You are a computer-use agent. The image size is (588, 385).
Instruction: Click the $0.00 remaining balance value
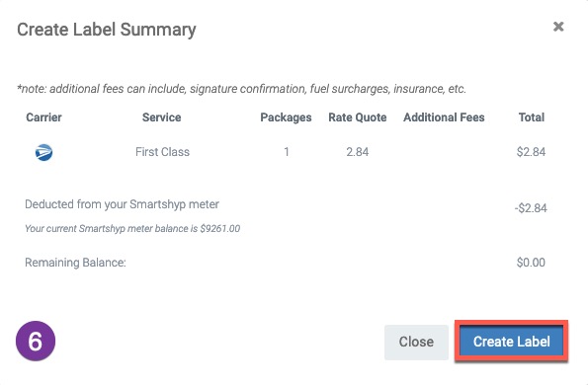[531, 263]
